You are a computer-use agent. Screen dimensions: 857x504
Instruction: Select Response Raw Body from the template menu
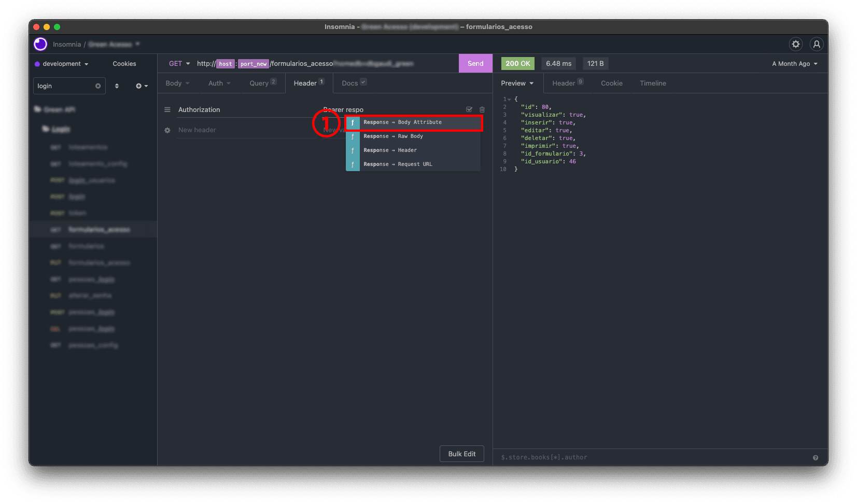(x=393, y=136)
